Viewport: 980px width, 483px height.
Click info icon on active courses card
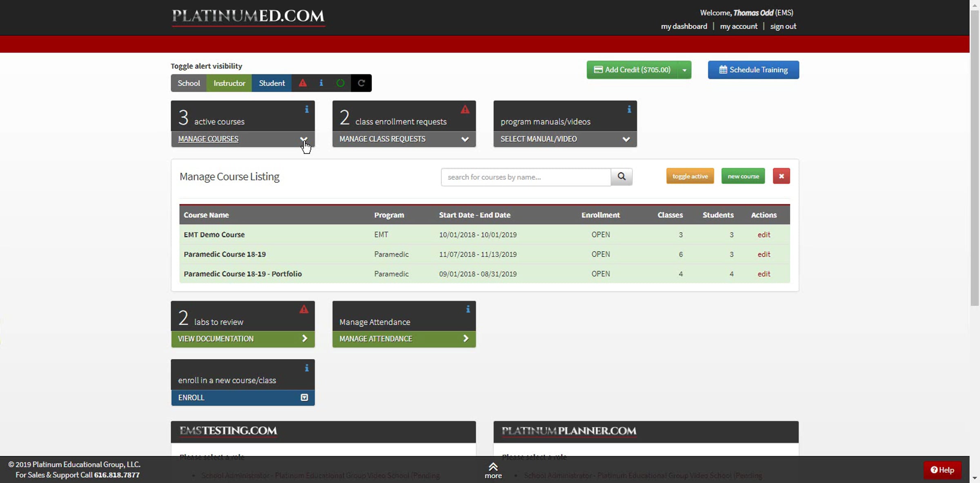tap(307, 110)
